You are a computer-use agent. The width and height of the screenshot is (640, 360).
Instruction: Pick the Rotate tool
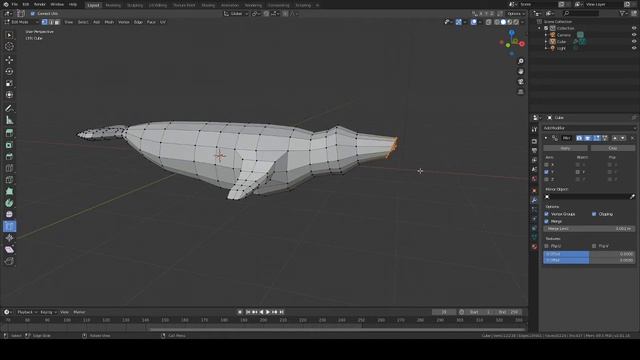tap(9, 71)
